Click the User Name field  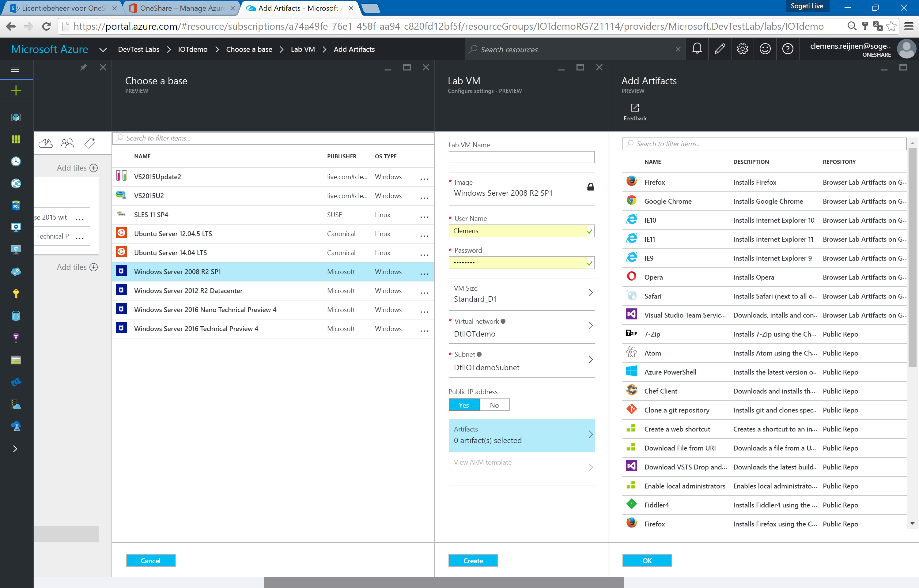point(522,231)
